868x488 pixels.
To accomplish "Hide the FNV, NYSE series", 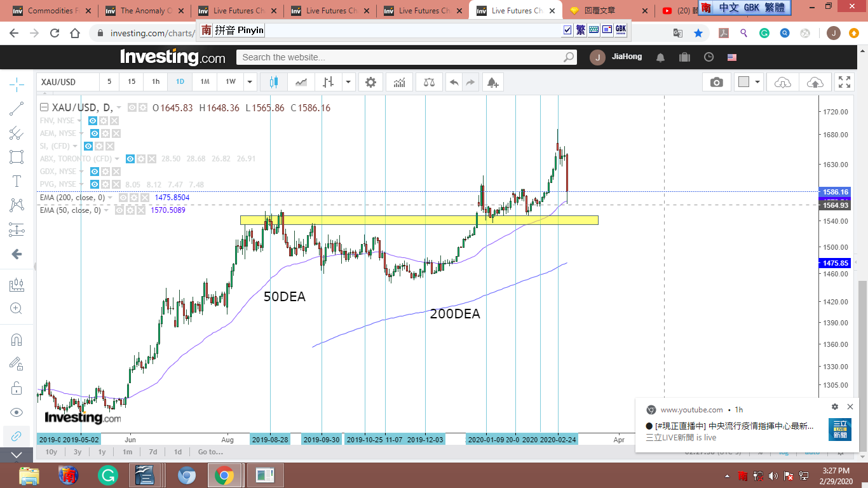I will (93, 121).
